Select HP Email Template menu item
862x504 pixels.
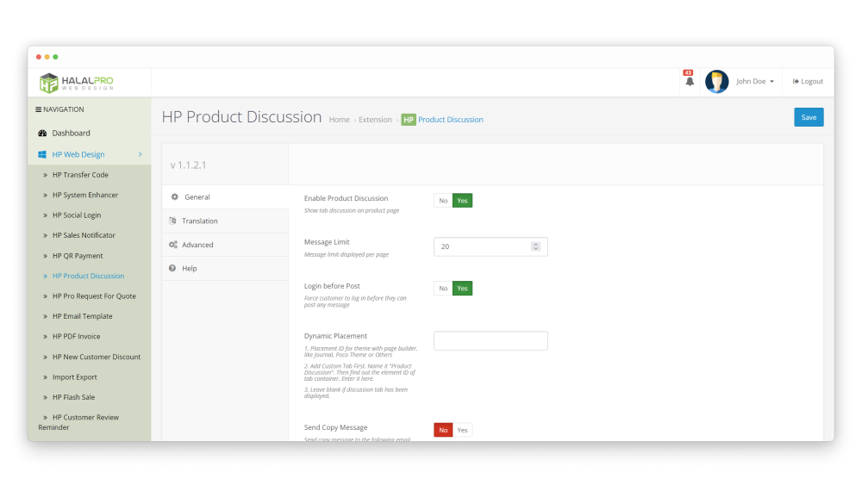(82, 316)
